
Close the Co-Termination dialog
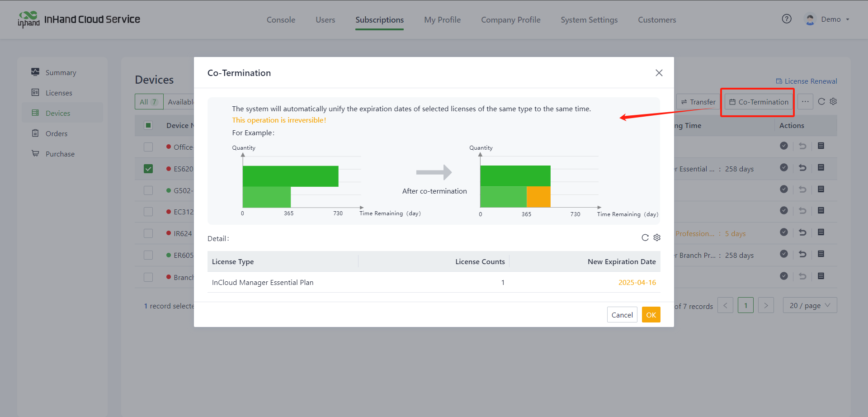pyautogui.click(x=659, y=73)
